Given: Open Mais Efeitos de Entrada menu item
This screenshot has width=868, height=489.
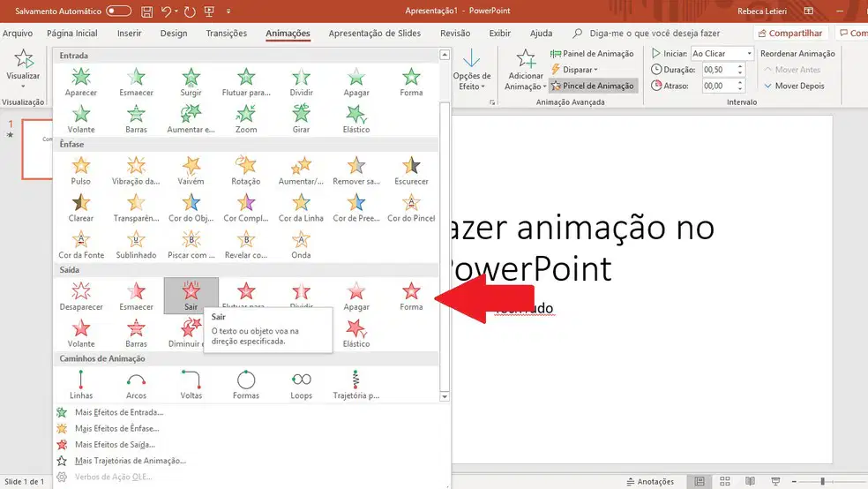Looking at the screenshot, I should 119,412.
